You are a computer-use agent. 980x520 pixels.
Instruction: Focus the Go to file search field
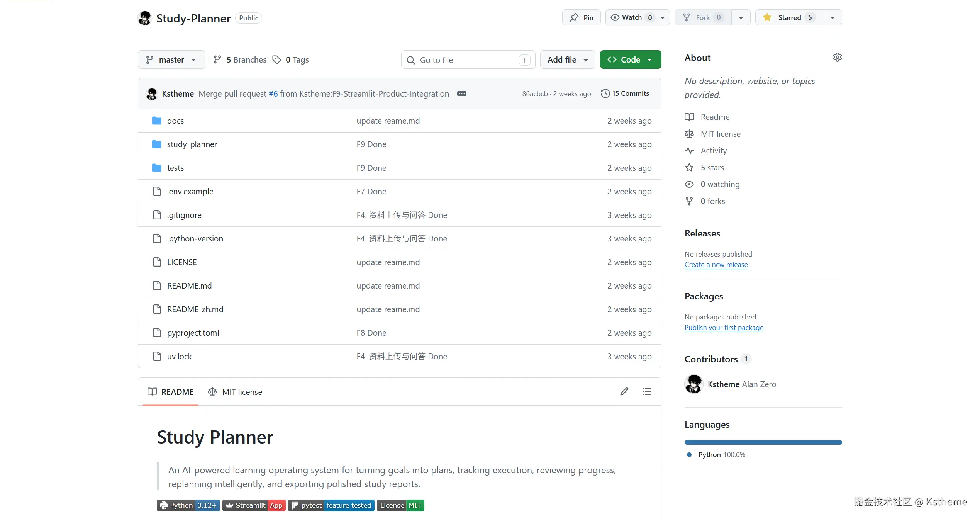coord(468,59)
